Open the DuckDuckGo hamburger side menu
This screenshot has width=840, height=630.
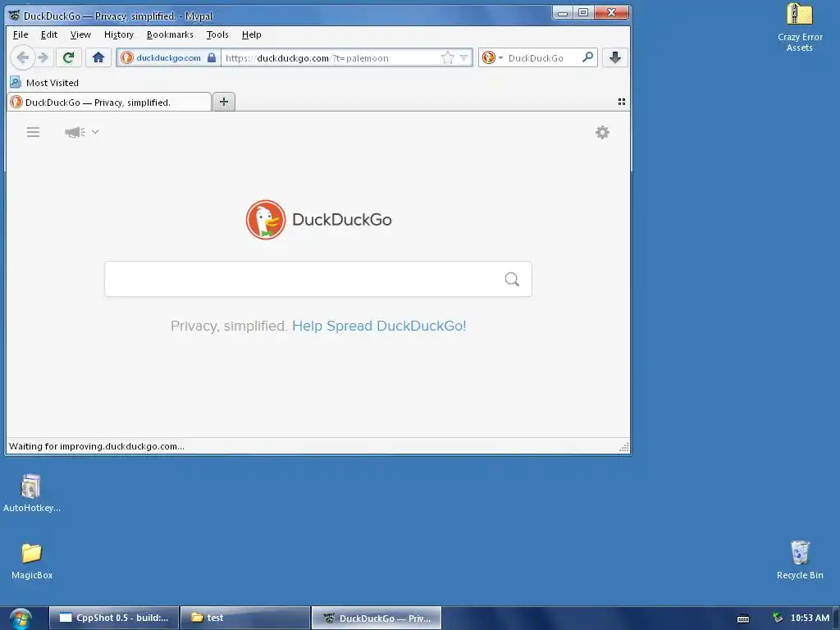click(x=33, y=132)
